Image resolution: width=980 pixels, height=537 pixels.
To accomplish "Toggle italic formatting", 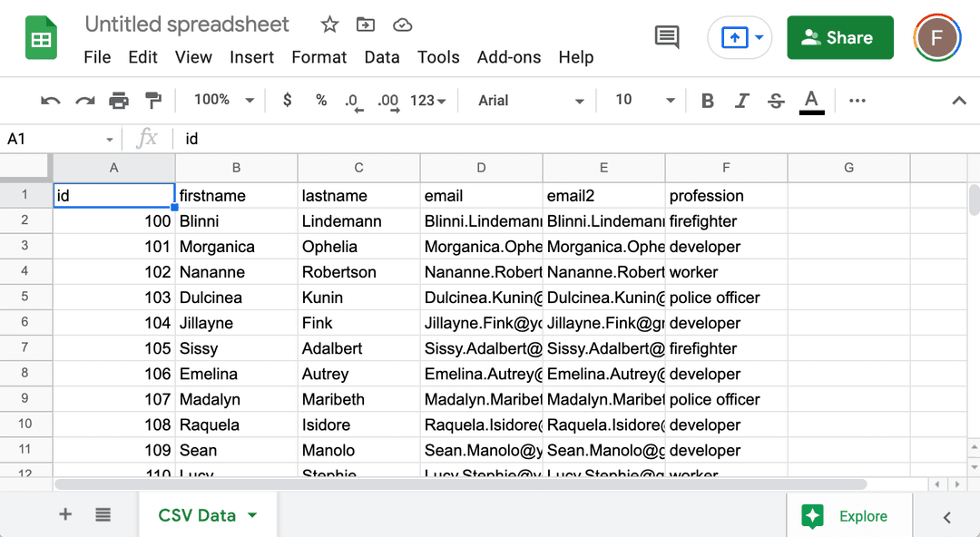I will (x=741, y=100).
